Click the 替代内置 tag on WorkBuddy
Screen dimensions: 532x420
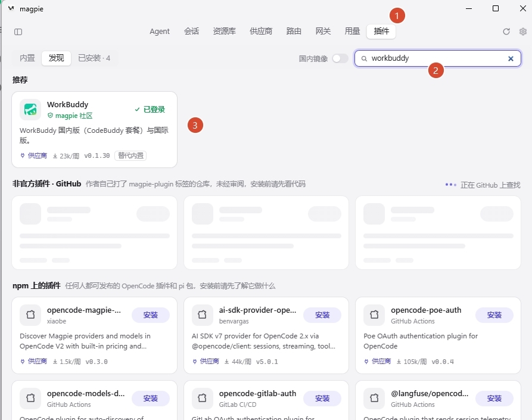pos(130,155)
